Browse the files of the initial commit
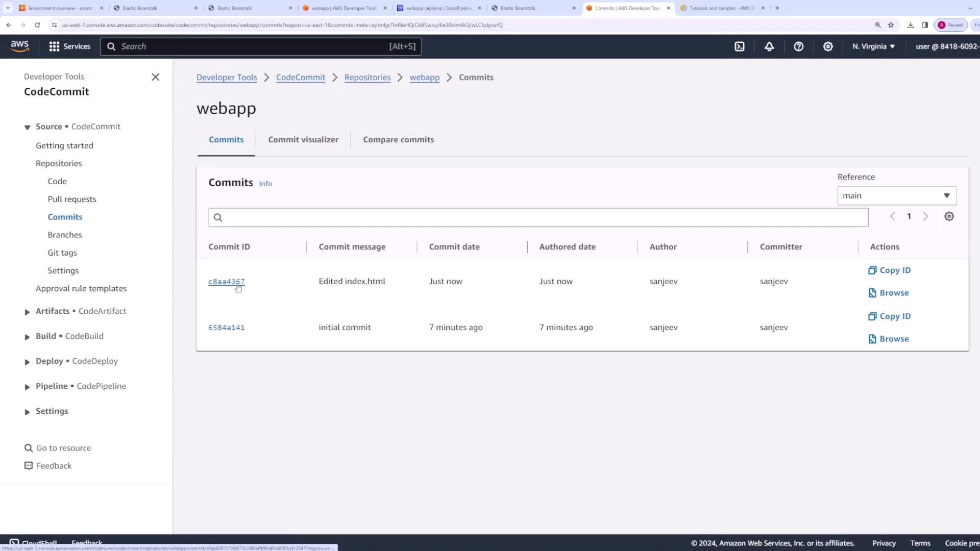980x551 pixels. [x=889, y=339]
